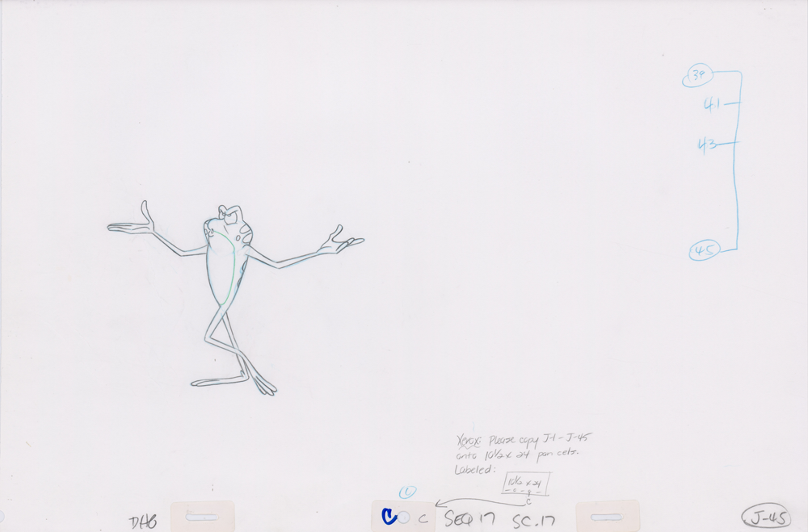The image size is (808, 532).
Task: Click the frog's flat webbed foot
Action: click(x=214, y=381)
